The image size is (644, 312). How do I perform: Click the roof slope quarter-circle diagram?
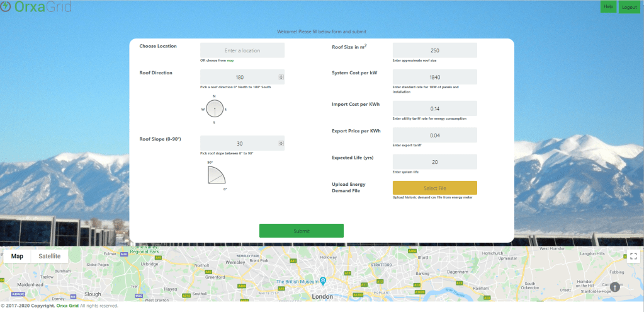coord(216,175)
